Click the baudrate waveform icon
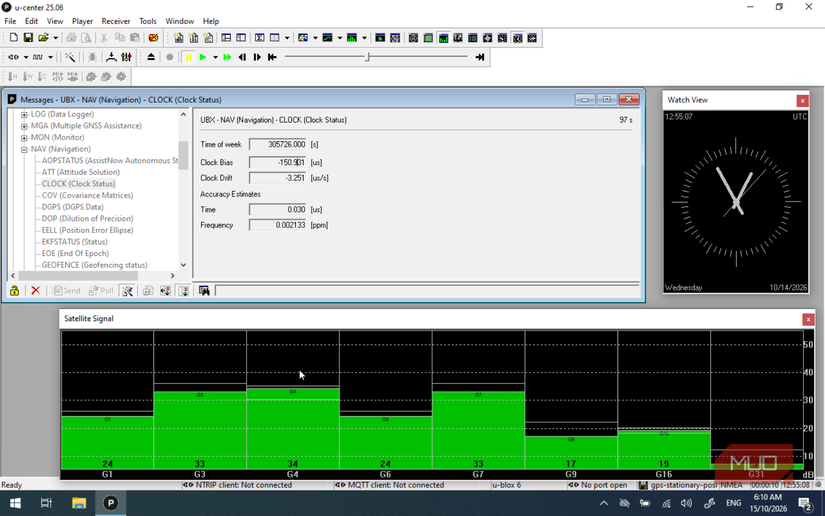The image size is (825, 516). [x=37, y=57]
